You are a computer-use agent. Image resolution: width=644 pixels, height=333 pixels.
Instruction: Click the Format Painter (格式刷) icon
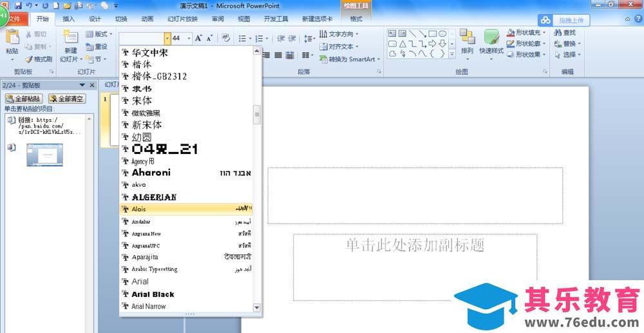[x=29, y=59]
